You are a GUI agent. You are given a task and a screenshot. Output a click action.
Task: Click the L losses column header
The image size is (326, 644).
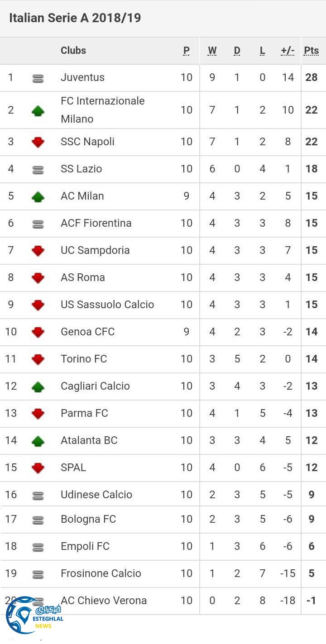click(x=262, y=51)
